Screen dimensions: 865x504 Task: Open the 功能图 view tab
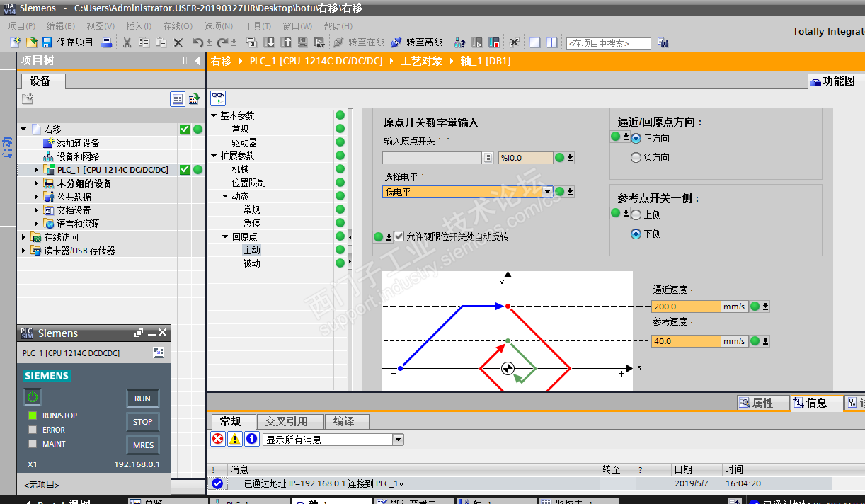[837, 81]
